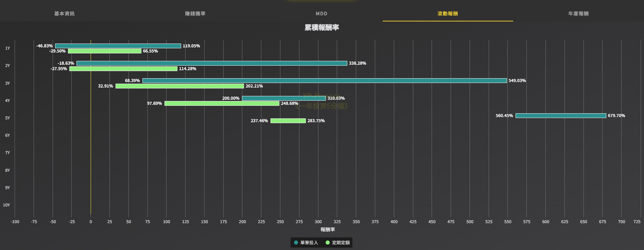Viewport: 644px width, 250px height.
Task: Click the -100 x-axis tick label
Action: pos(15,222)
